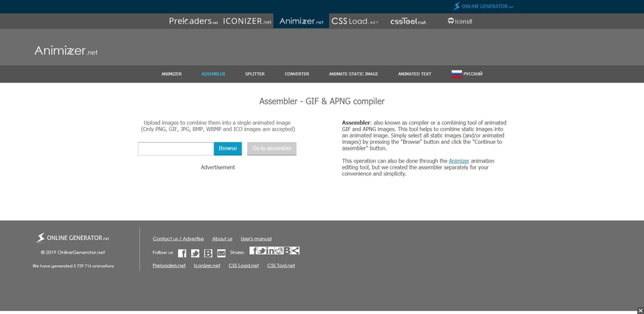The height and width of the screenshot is (314, 644).
Task: Click the VK follow icon in footer
Action: pyautogui.click(x=208, y=253)
